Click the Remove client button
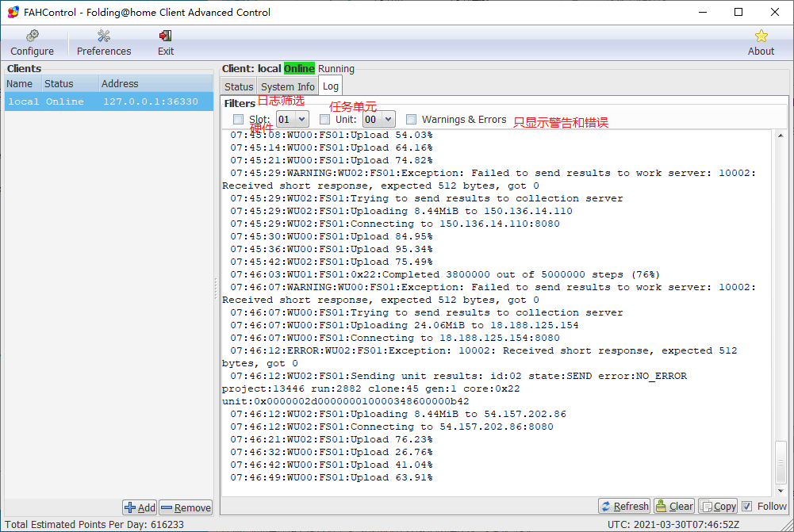The image size is (794, 532). (186, 507)
